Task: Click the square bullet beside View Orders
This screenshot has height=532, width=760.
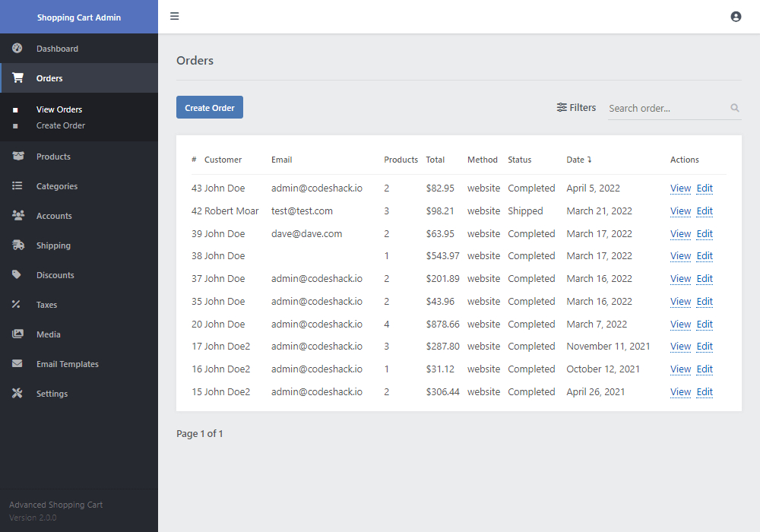Action: point(15,110)
